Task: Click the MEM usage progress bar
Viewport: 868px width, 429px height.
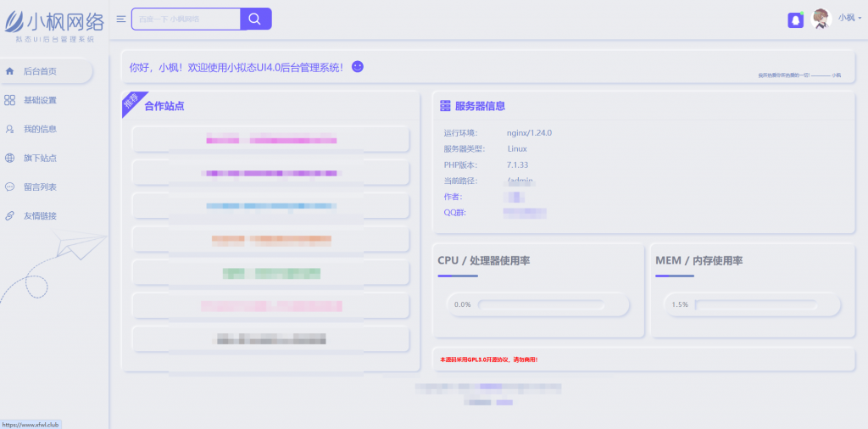Action: [755, 304]
